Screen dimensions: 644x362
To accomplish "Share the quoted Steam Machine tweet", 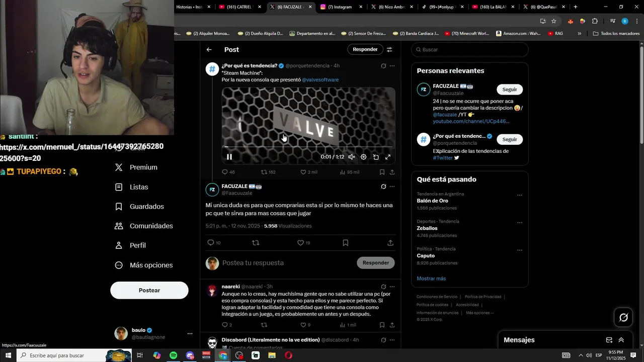I will point(392,172).
